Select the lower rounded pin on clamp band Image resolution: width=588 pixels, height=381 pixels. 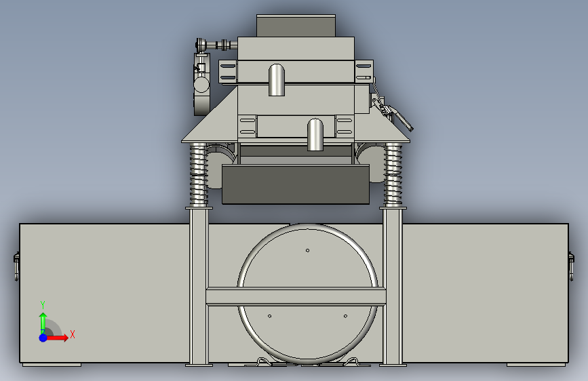point(315,135)
